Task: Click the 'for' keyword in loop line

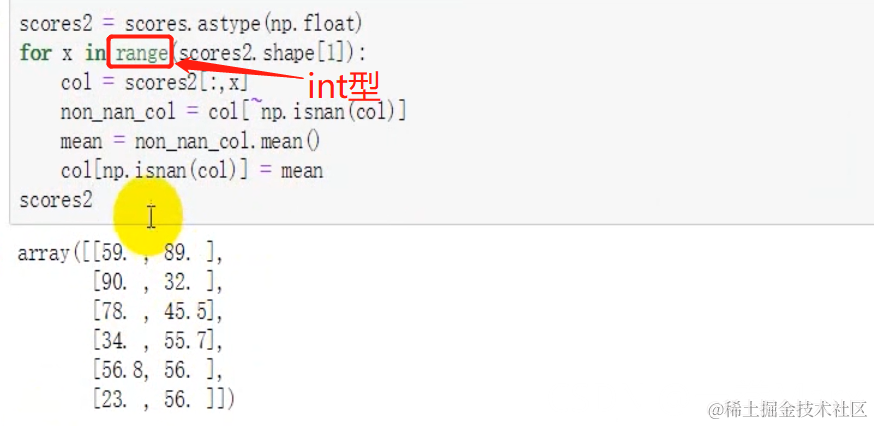Action: coord(35,53)
